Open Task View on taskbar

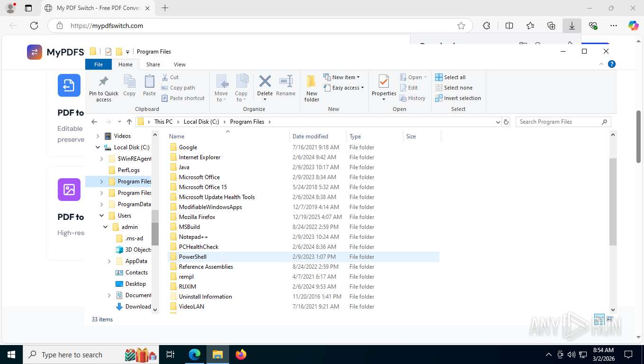tap(170, 354)
